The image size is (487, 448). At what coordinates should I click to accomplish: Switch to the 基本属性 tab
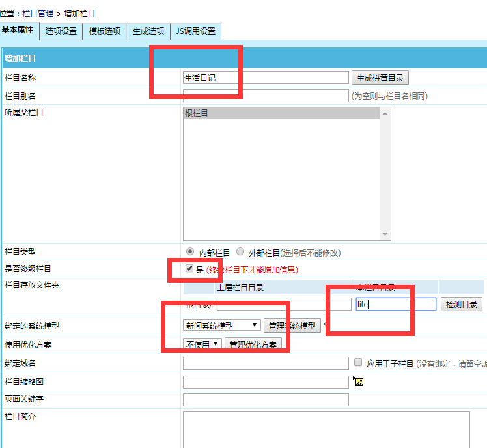[x=18, y=30]
